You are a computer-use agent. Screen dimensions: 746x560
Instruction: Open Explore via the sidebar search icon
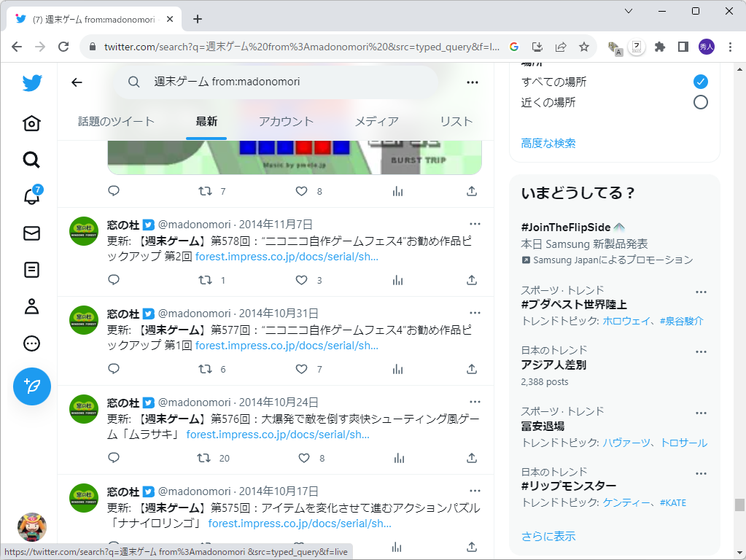[31, 160]
